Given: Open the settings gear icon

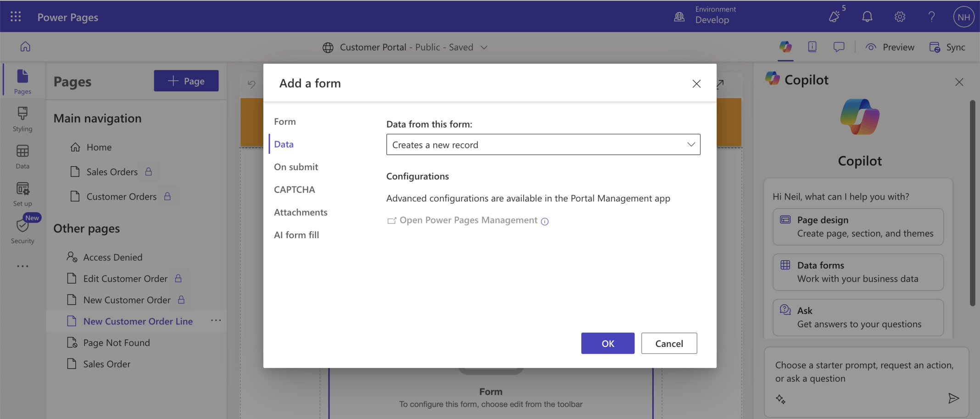Looking at the screenshot, I should point(899,17).
